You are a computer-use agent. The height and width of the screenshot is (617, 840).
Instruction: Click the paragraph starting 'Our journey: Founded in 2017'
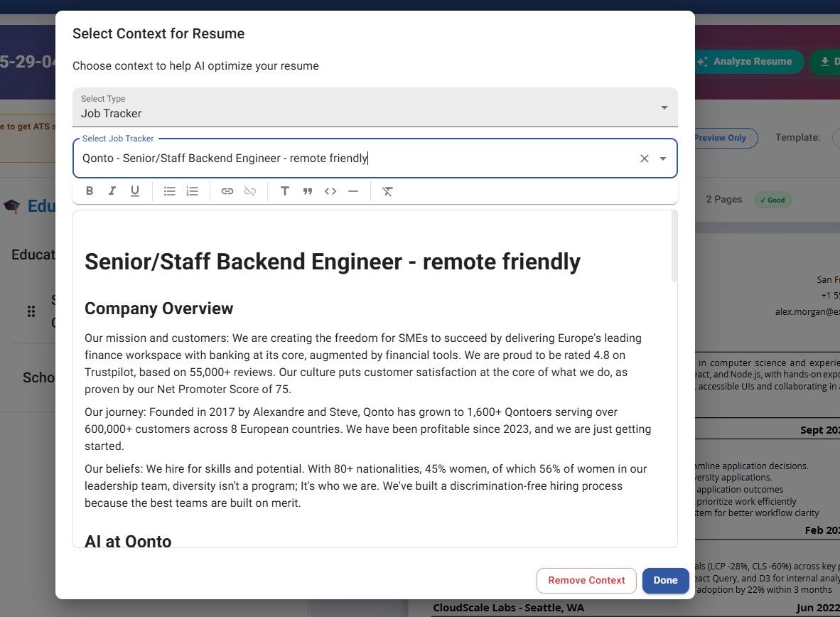tap(367, 429)
